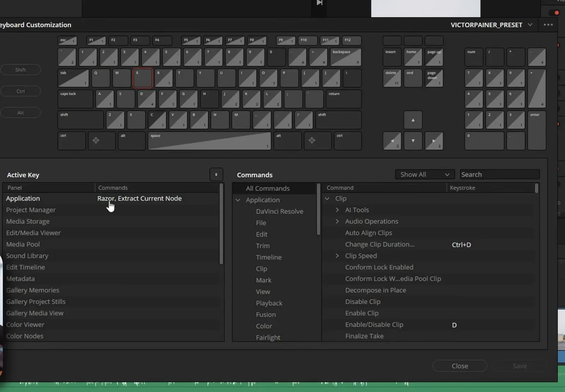Toggle the Alt modifier button
Screen dimensions: 565x392
pos(20,113)
